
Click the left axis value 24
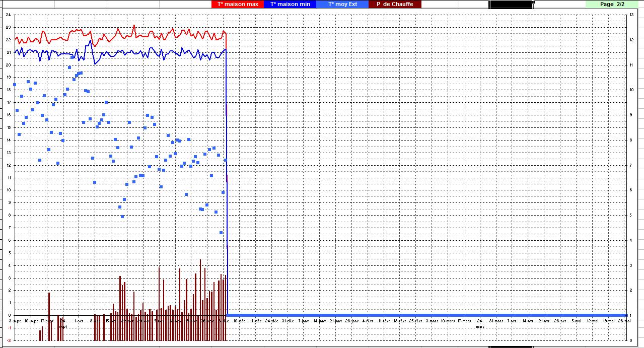pyautogui.click(x=8, y=15)
